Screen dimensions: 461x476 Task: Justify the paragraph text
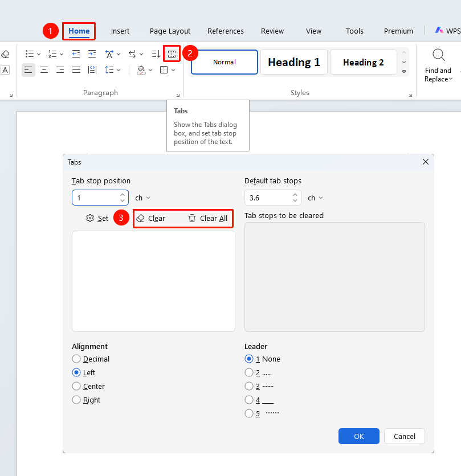coord(76,70)
